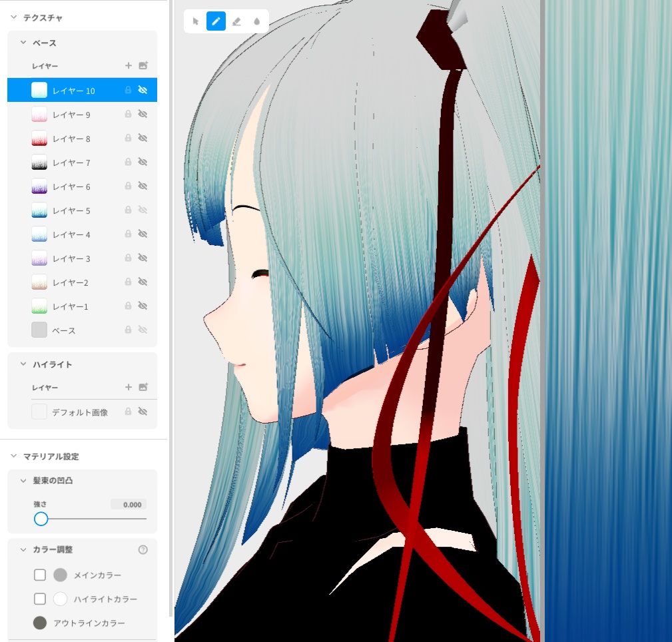Image resolution: width=672 pixels, height=642 pixels.
Task: Toggle the デフォルト画像 eye icon
Action: (x=143, y=411)
